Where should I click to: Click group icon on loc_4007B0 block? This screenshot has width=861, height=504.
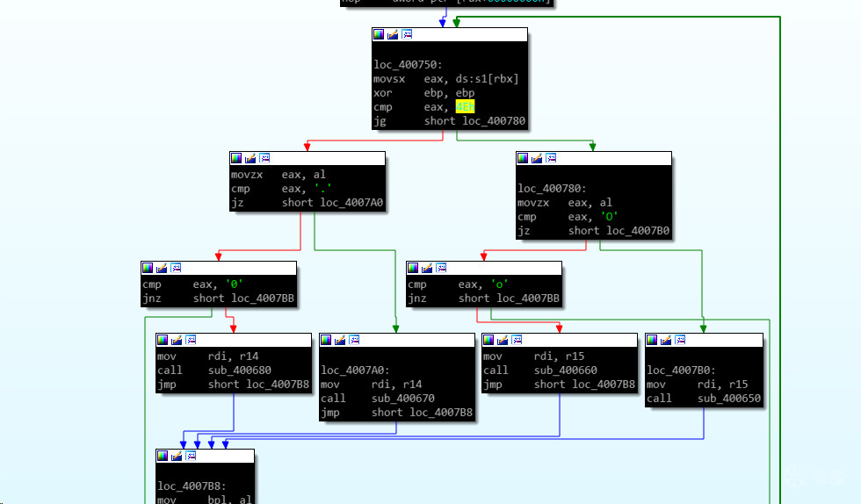(x=680, y=340)
